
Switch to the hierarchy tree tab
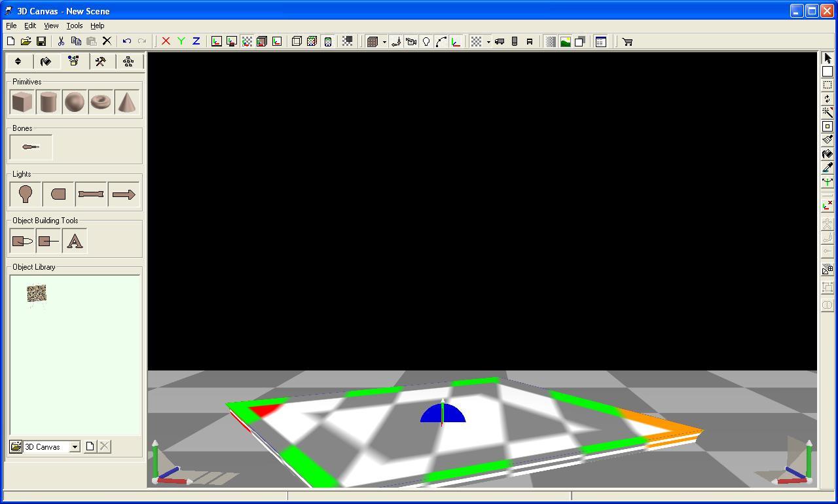coord(128,62)
